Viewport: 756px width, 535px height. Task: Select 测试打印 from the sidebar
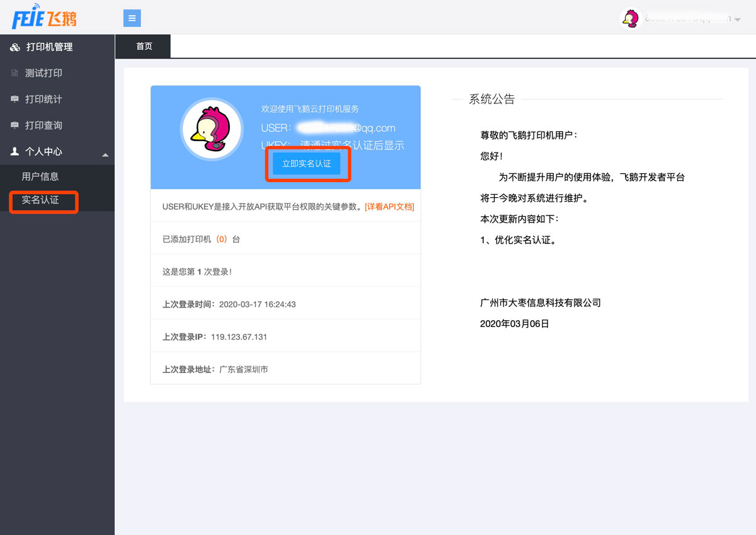43,73
